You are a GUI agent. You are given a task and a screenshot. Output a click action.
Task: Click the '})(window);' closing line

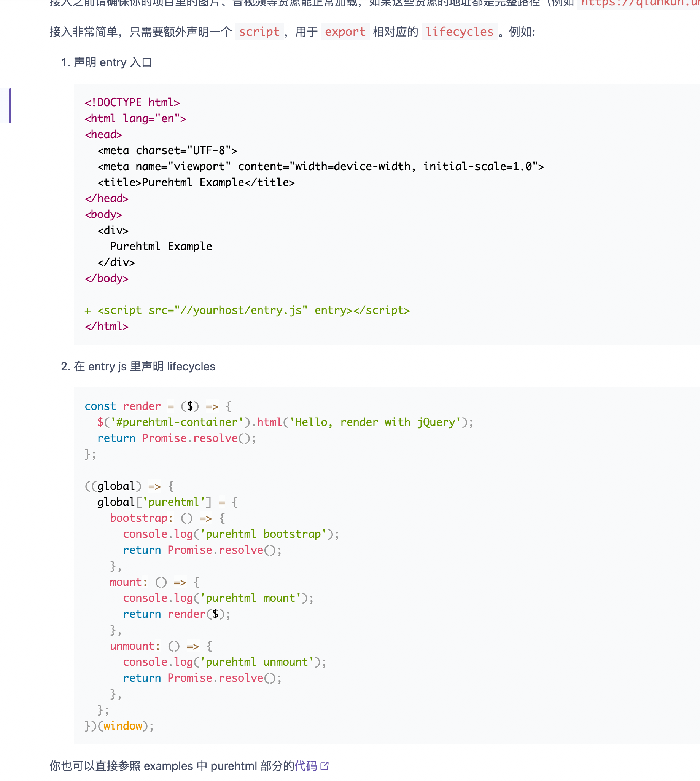(x=119, y=725)
